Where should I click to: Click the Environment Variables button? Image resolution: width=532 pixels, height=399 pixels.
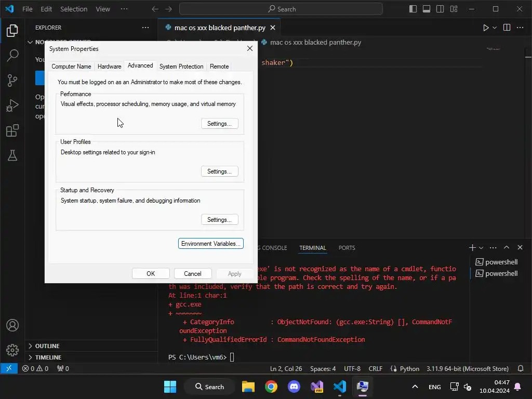pos(211,244)
